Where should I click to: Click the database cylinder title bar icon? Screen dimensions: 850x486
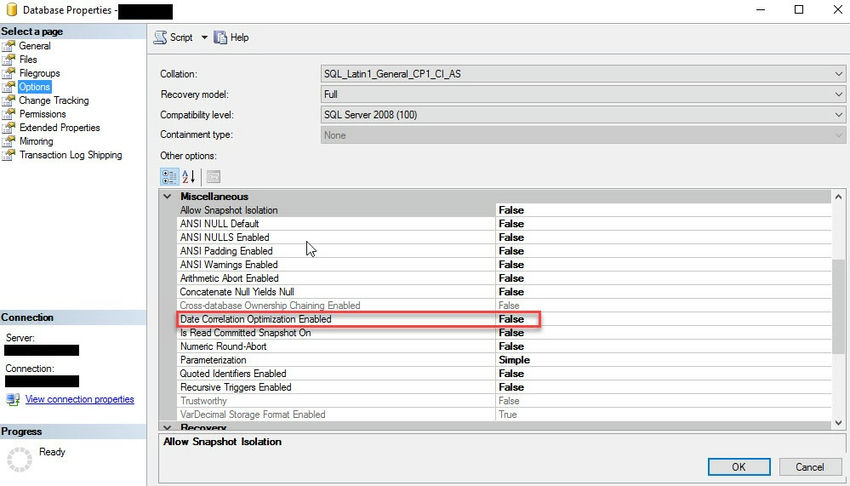[11, 10]
